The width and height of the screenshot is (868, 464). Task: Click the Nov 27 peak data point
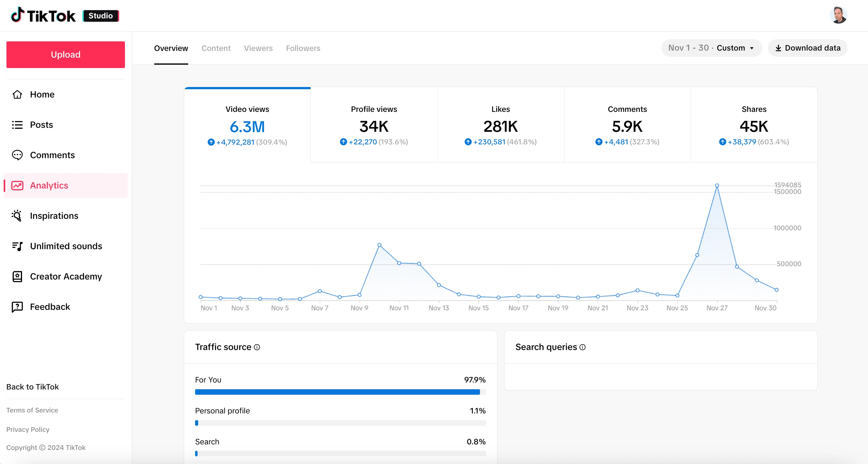(x=717, y=185)
